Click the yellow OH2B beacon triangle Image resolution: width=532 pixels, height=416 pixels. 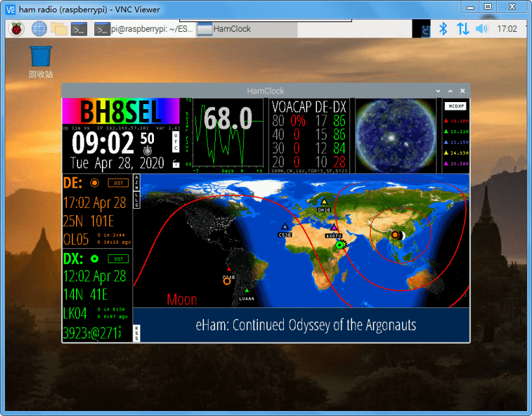[x=323, y=202]
